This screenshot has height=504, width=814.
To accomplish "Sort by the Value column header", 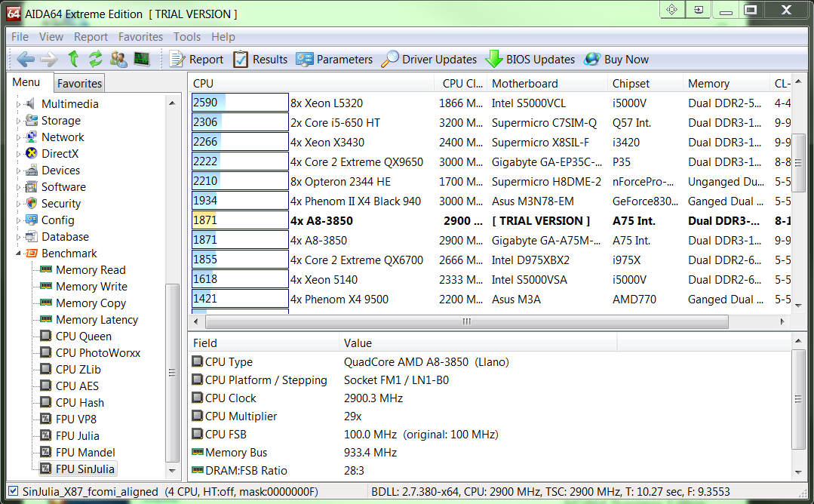I will (x=478, y=343).
